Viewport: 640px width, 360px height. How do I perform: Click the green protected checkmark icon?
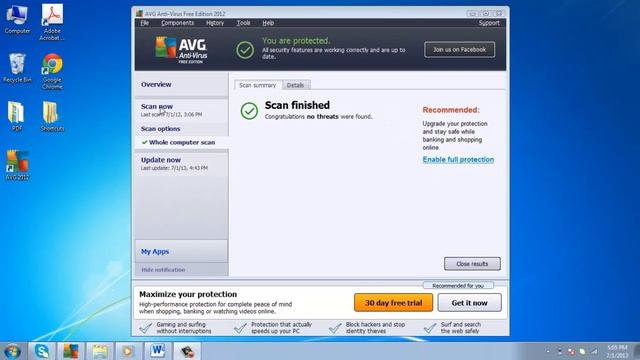point(245,50)
